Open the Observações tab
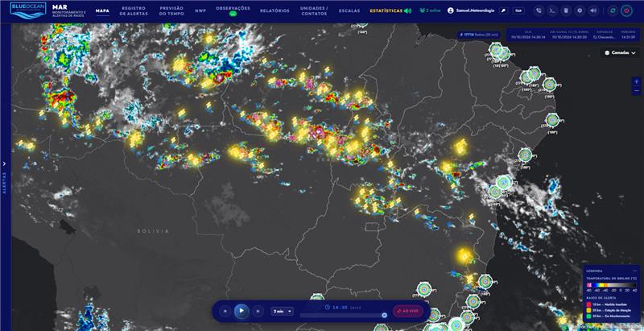 tap(233, 10)
